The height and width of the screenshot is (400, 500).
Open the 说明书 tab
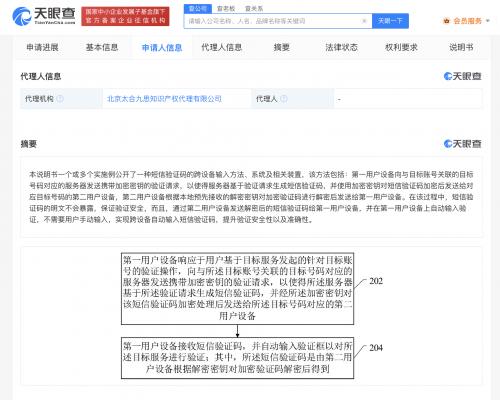[461, 47]
